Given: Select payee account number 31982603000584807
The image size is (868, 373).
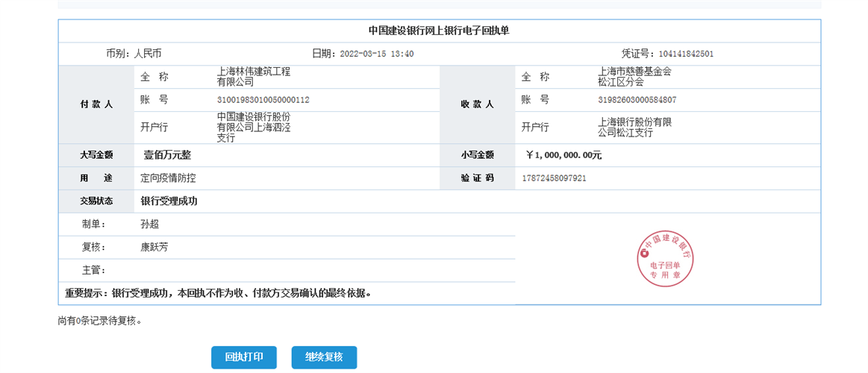Looking at the screenshot, I should [637, 100].
